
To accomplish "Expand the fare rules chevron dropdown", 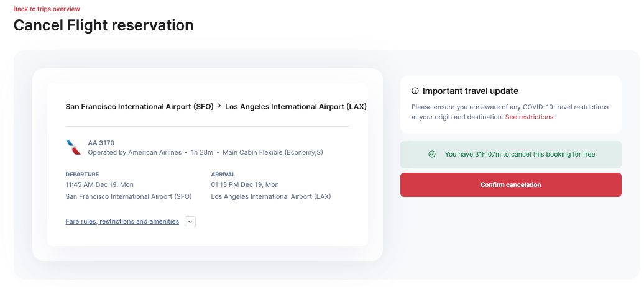I will point(190,222).
